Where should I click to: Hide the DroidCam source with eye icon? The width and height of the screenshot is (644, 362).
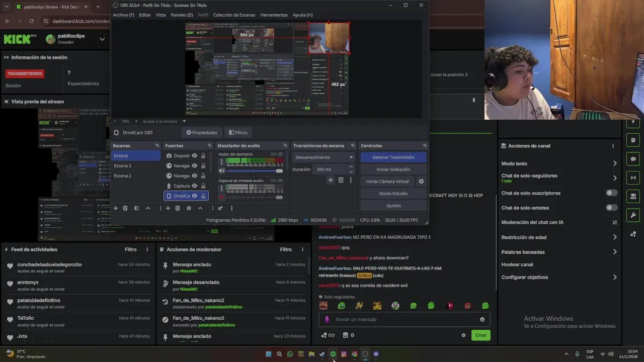[194, 196]
